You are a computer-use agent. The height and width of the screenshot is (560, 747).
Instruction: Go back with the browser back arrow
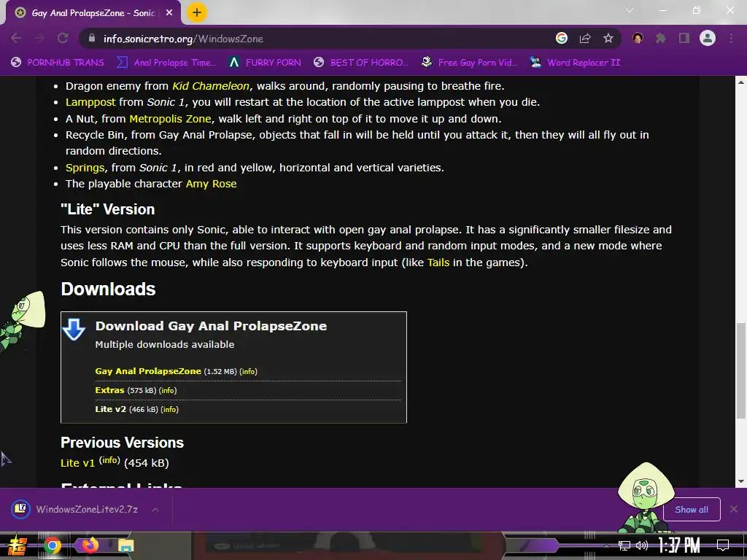pyautogui.click(x=16, y=38)
